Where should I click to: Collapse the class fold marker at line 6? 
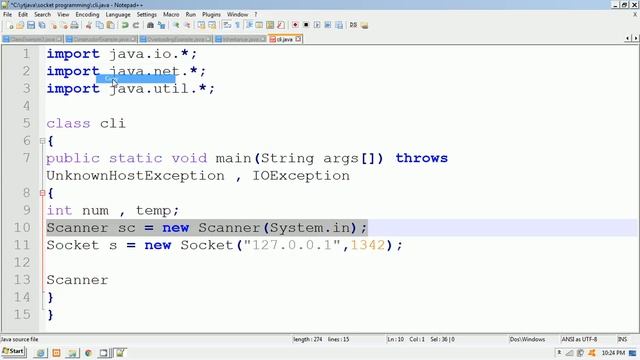click(42, 141)
